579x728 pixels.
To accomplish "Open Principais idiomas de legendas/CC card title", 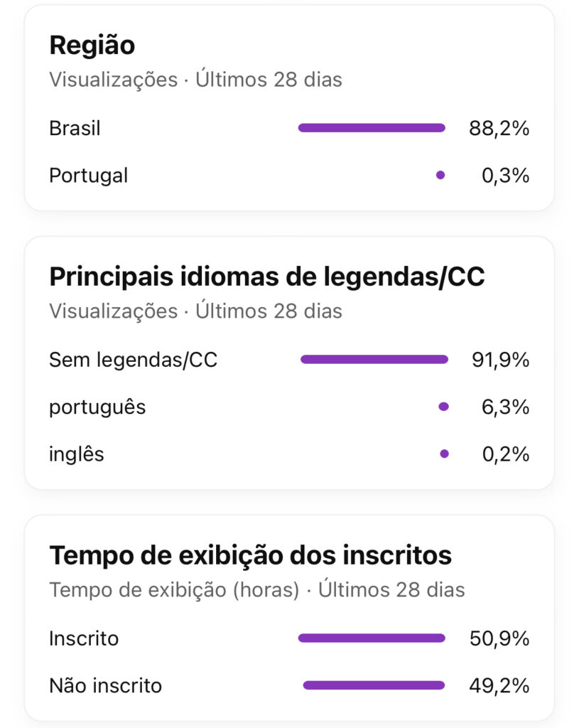I will tap(266, 277).
